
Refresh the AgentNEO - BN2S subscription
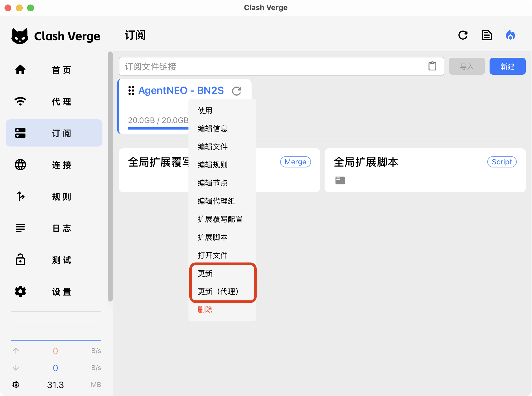point(237,91)
